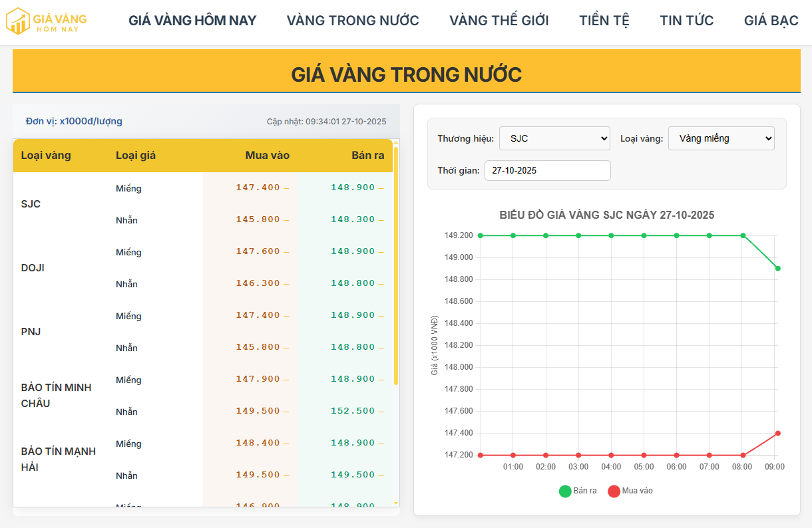Screen dimensions: 812x528
Task: Toggle the red Mua vào legend marker
Action: click(x=614, y=491)
